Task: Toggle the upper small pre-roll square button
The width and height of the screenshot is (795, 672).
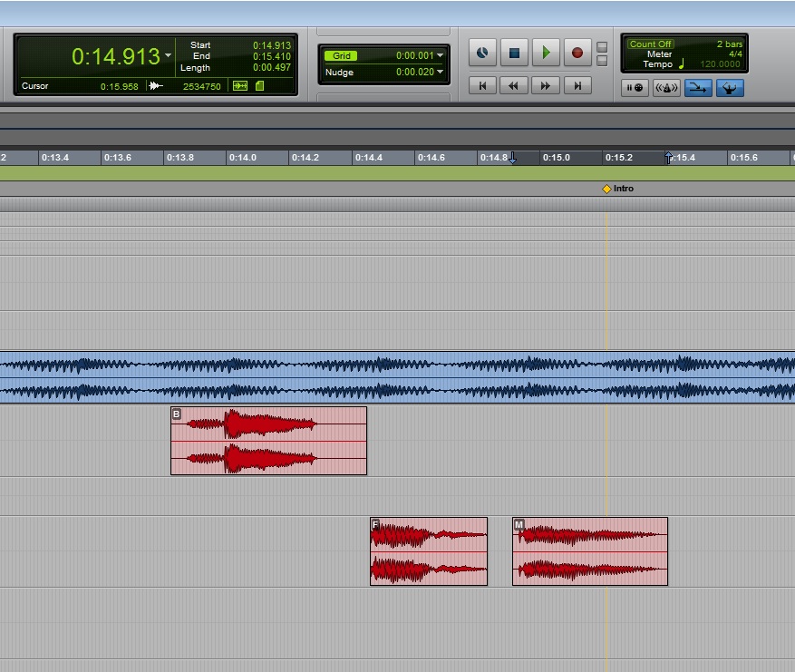Action: [602, 46]
